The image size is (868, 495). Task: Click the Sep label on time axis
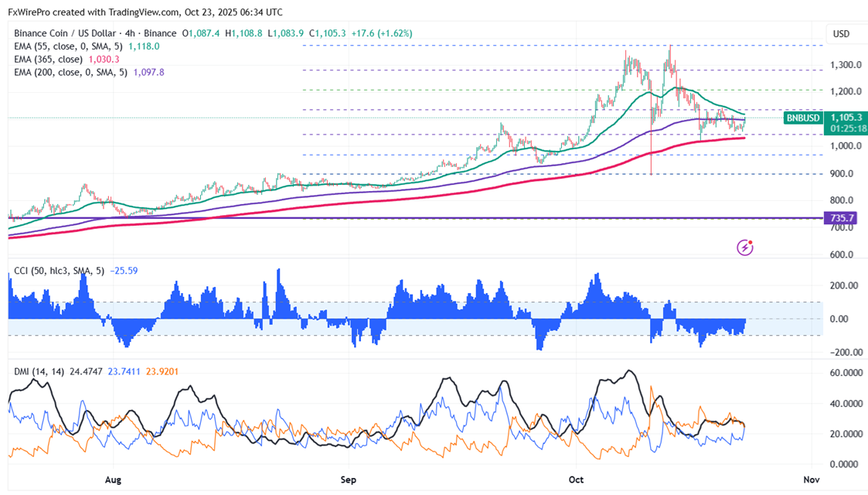coord(348,480)
